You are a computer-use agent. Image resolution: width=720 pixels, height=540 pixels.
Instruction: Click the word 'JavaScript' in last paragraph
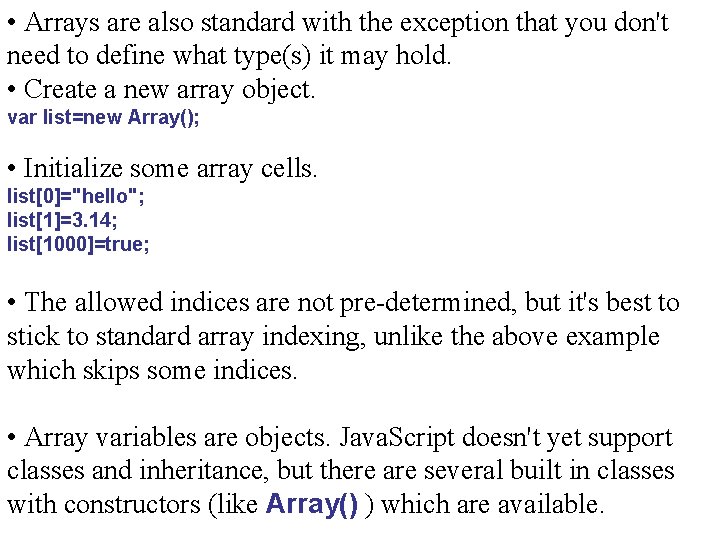tap(397, 438)
